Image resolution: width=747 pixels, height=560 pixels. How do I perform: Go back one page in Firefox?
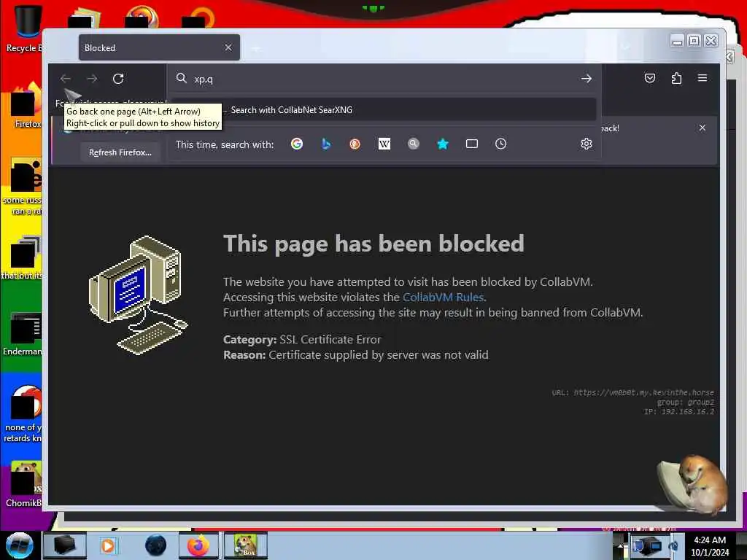pos(65,79)
